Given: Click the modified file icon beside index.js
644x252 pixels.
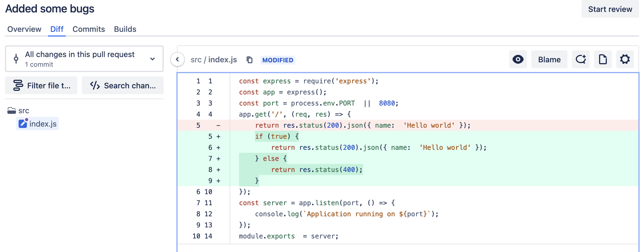Looking at the screenshot, I should (x=23, y=124).
